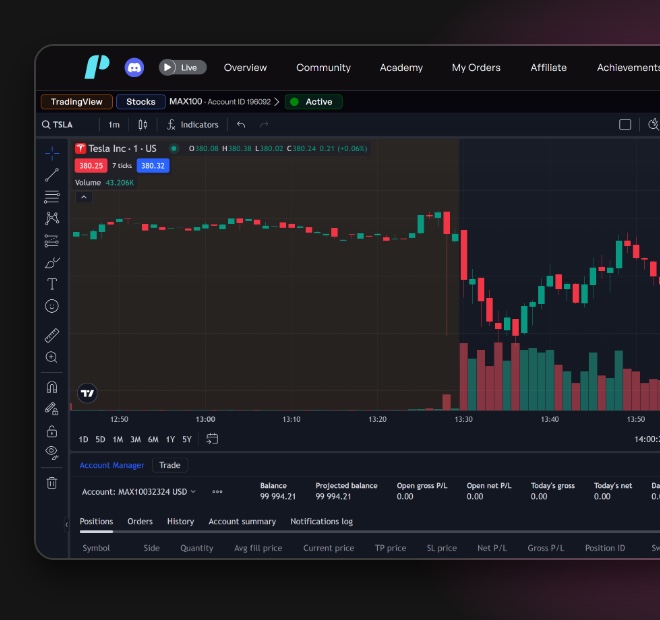
Task: Open the candlestick chart type selector
Action: 143,125
